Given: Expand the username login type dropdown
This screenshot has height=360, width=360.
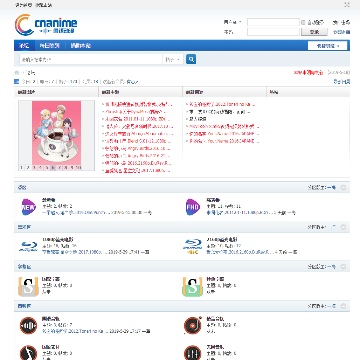Looking at the screenshot, I should click(x=233, y=22).
